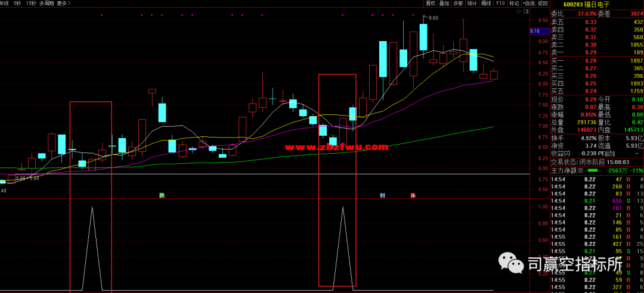Click the 14:55 trade row with volume 427
This screenshot has width=644, height=293.
pyautogui.click(x=597, y=244)
